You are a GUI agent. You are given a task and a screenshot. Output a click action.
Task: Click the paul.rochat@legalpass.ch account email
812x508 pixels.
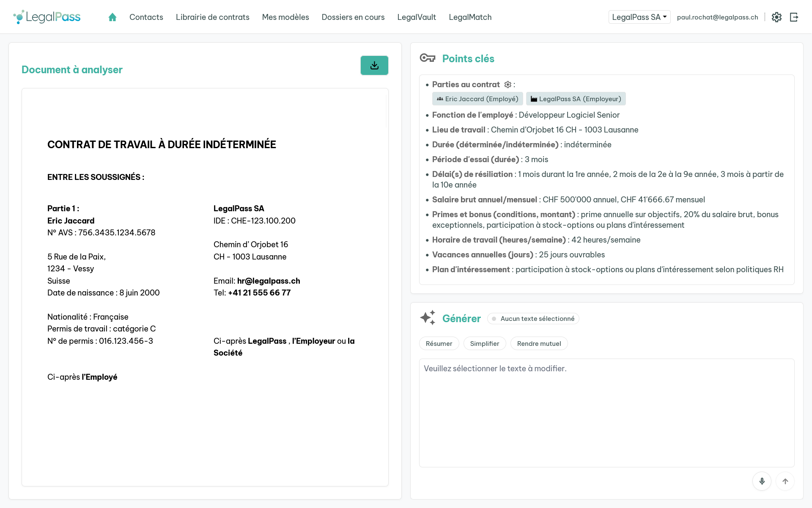[x=718, y=17]
